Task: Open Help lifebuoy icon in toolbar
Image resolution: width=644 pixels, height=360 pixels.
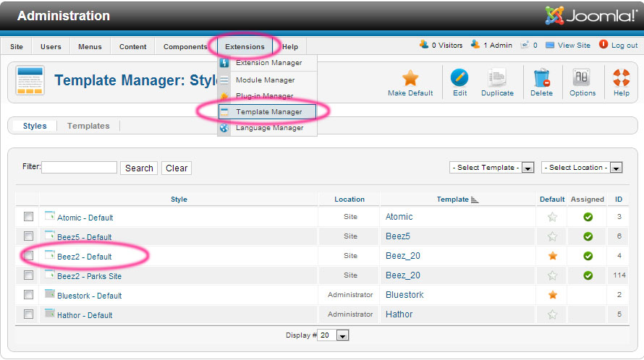Action: click(621, 78)
